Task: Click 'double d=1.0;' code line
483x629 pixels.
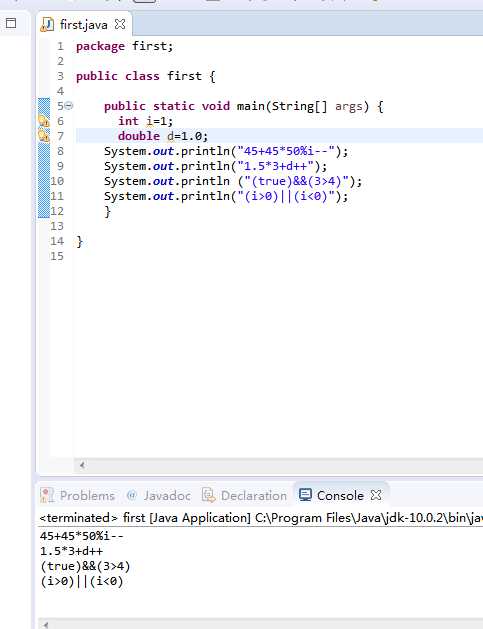Action: [x=163, y=136]
